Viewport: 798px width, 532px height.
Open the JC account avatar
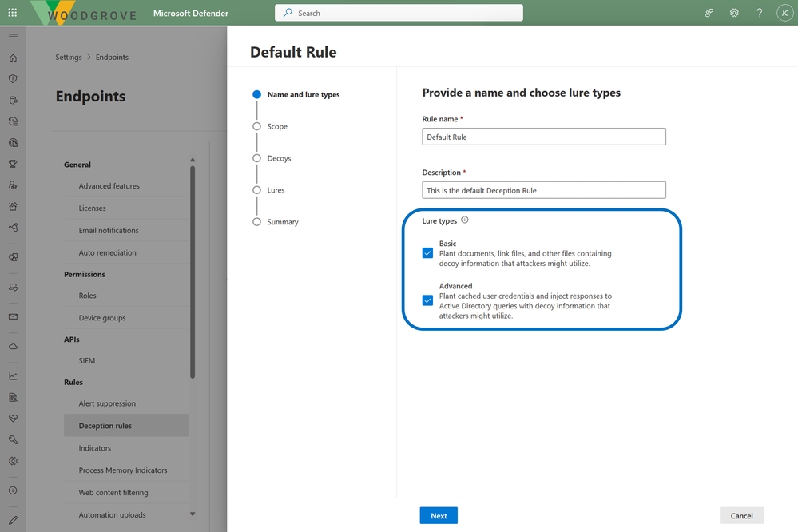click(784, 13)
